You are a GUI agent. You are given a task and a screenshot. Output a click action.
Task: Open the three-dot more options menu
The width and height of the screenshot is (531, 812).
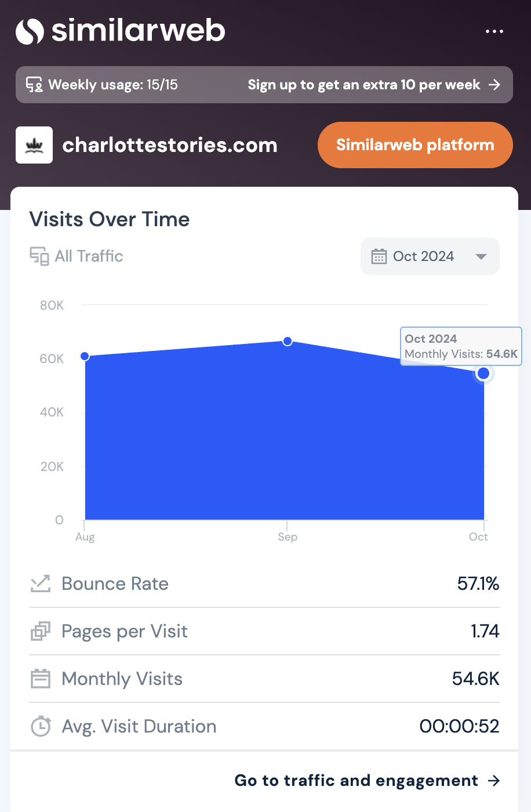click(494, 31)
